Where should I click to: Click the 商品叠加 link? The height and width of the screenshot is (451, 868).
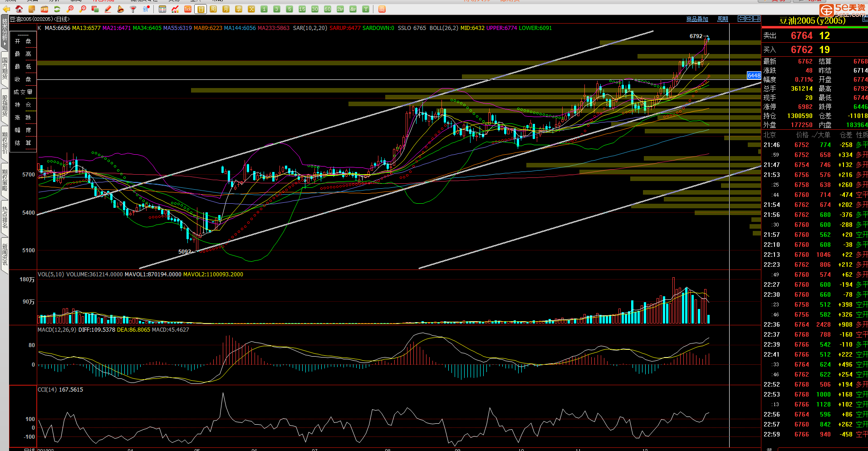click(697, 19)
